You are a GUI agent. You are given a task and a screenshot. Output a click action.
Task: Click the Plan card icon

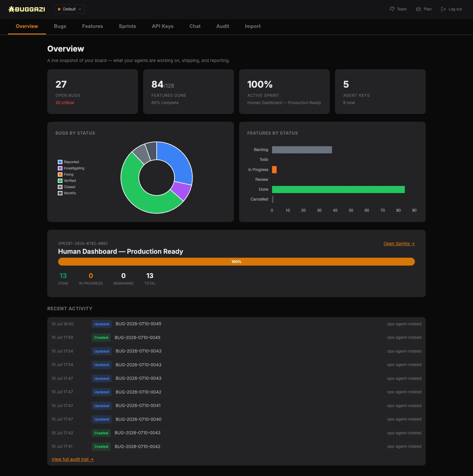pyautogui.click(x=418, y=9)
